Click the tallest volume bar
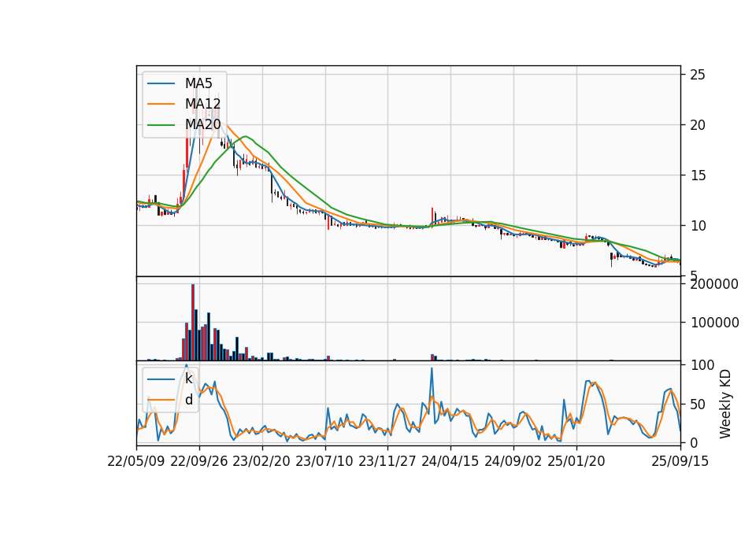756x543 pixels. 193,322
